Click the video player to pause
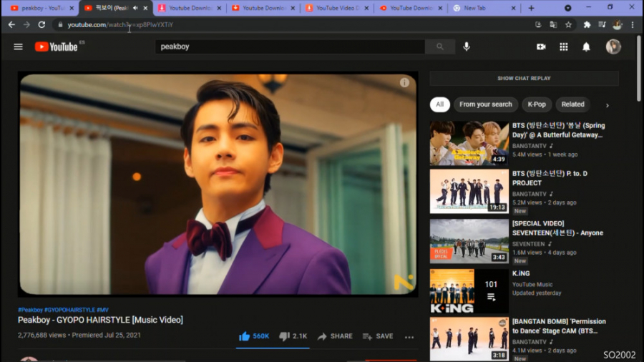The height and width of the screenshot is (362, 644). [x=218, y=184]
